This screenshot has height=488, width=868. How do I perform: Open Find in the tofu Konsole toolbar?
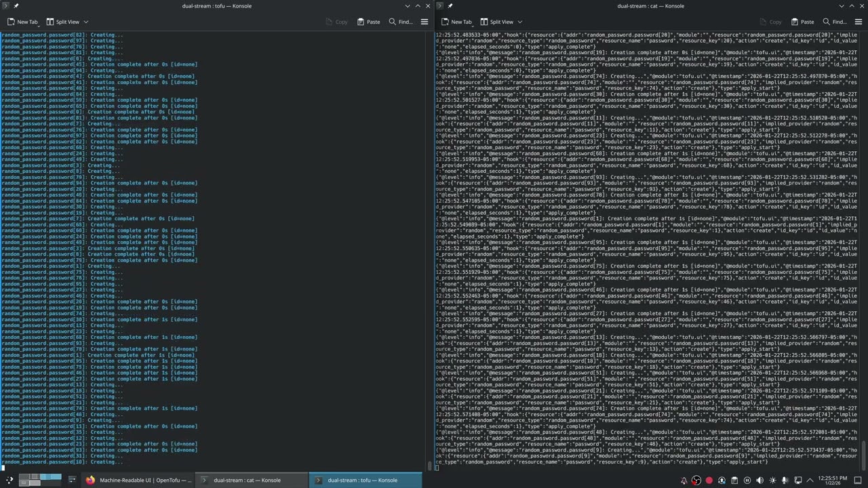(401, 22)
